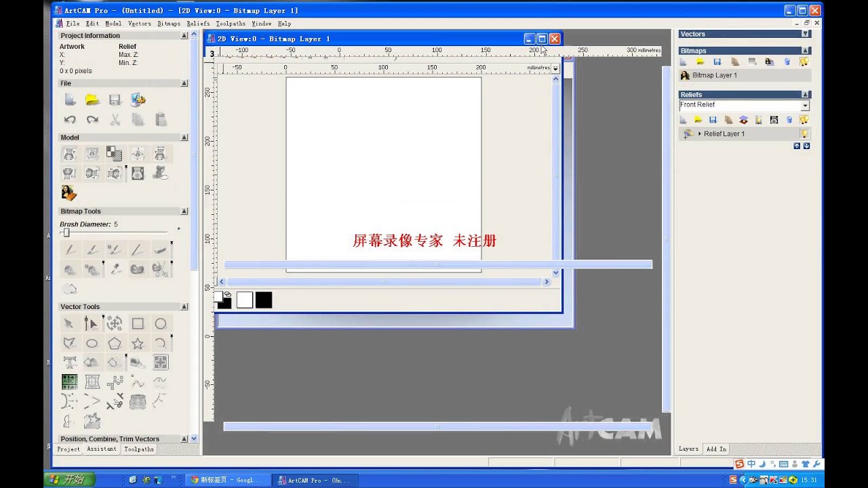Click the star-on-relief icon in Vector Tools

tap(92, 421)
